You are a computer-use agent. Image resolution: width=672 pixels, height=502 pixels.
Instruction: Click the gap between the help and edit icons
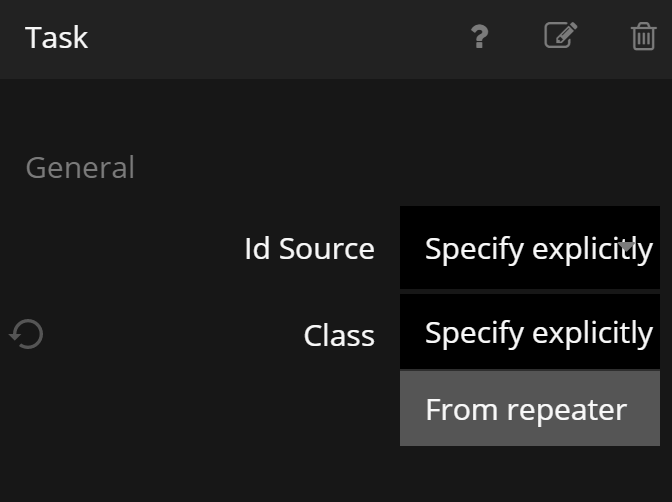tap(518, 38)
